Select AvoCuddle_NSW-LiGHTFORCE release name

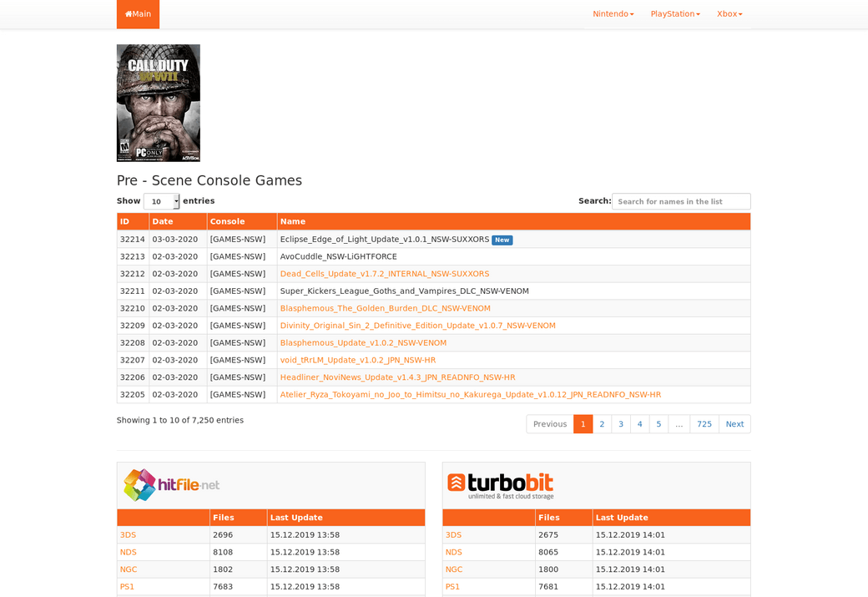(x=338, y=256)
